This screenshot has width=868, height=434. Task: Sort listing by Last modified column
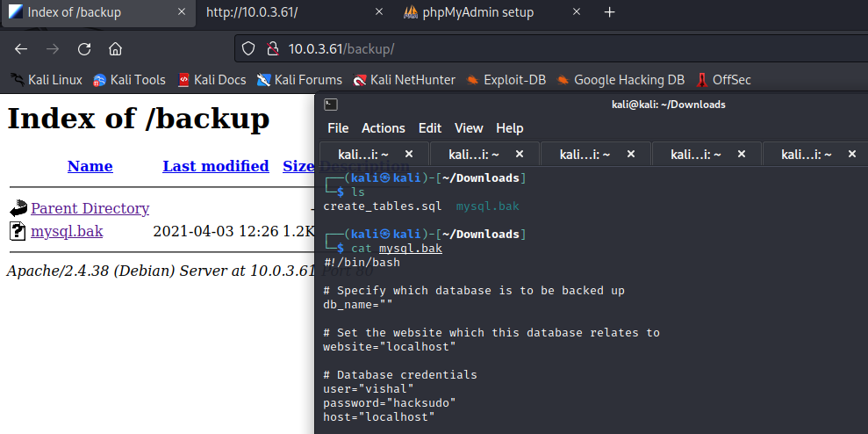(x=216, y=166)
